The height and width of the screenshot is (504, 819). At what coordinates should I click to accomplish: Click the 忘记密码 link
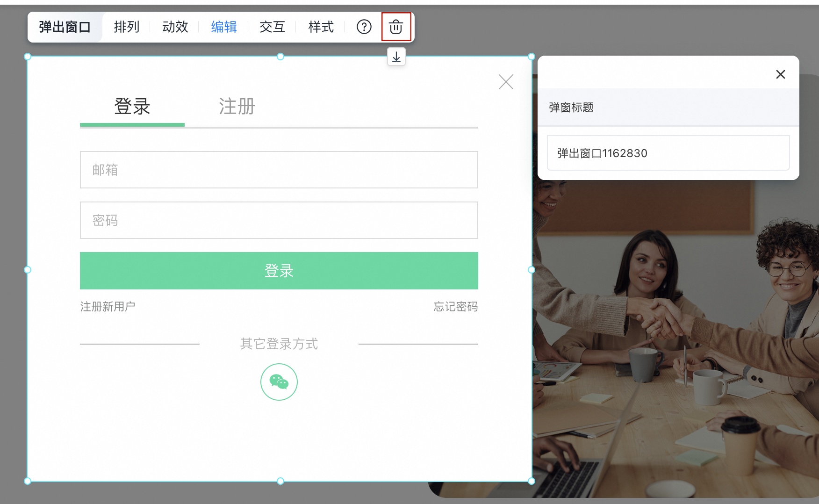coord(456,306)
